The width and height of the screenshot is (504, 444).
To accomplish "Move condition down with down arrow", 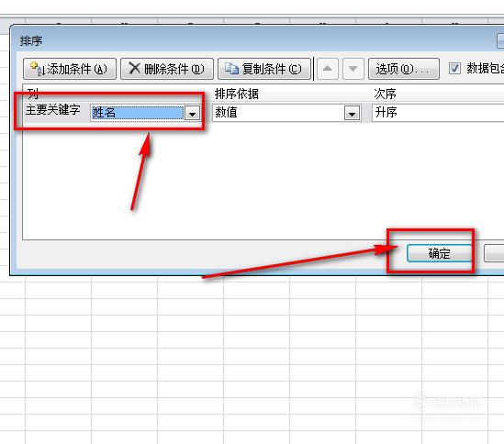I will click(353, 69).
